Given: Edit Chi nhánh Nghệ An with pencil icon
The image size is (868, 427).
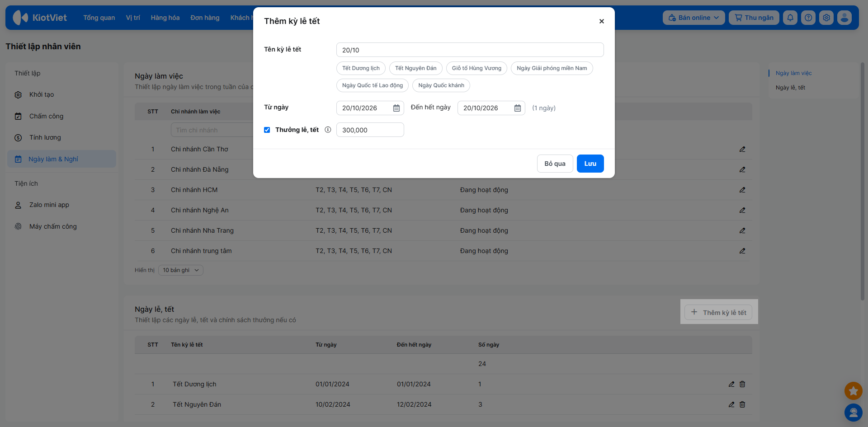Looking at the screenshot, I should click(x=742, y=210).
